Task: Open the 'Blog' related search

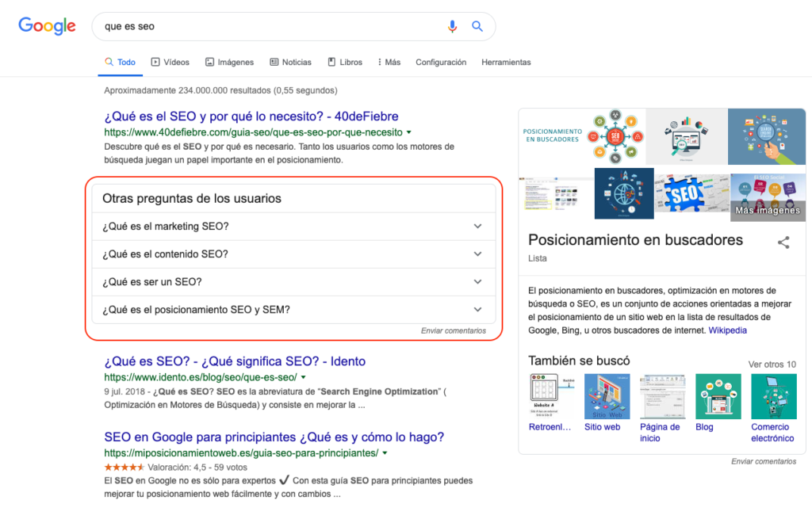Action: click(718, 403)
